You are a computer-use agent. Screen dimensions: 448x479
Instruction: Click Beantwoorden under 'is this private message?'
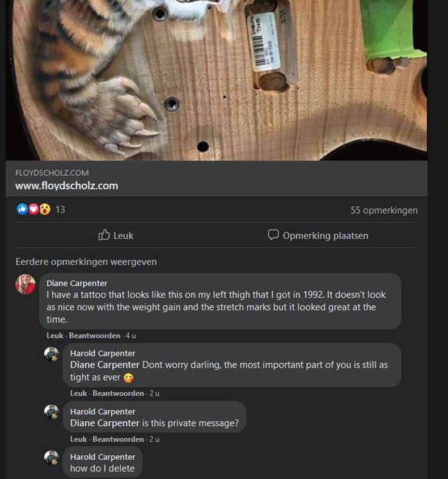click(119, 439)
